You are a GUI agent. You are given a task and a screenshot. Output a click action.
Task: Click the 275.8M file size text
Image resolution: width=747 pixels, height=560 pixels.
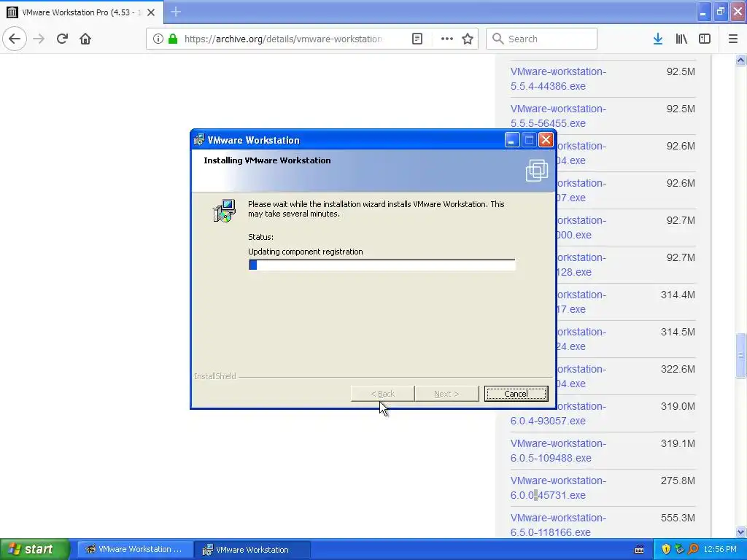678,481
